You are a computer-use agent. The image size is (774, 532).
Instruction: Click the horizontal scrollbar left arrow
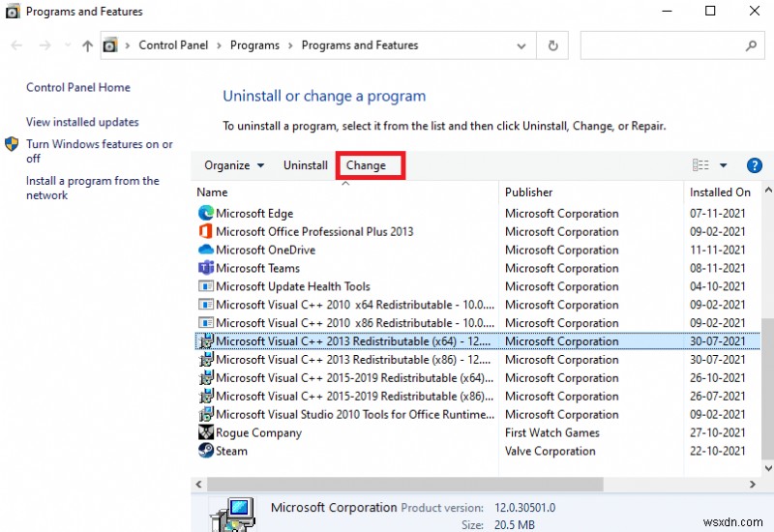198,485
